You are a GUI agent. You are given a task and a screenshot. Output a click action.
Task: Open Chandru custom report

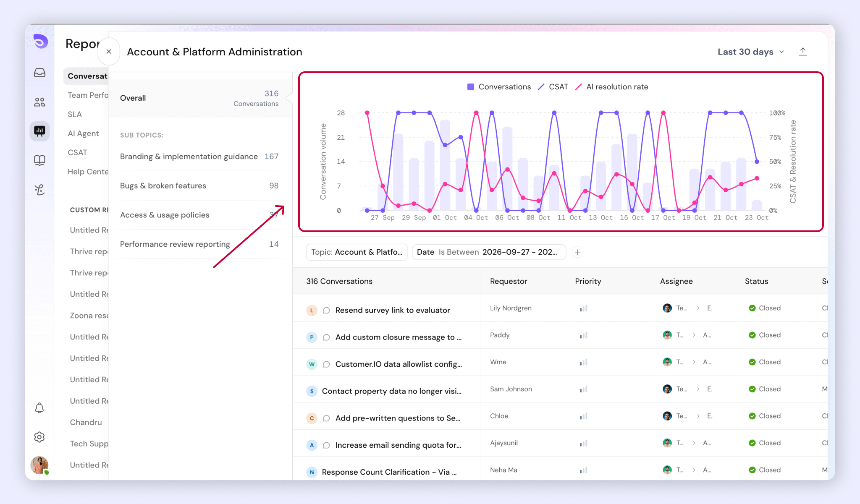tap(86, 422)
